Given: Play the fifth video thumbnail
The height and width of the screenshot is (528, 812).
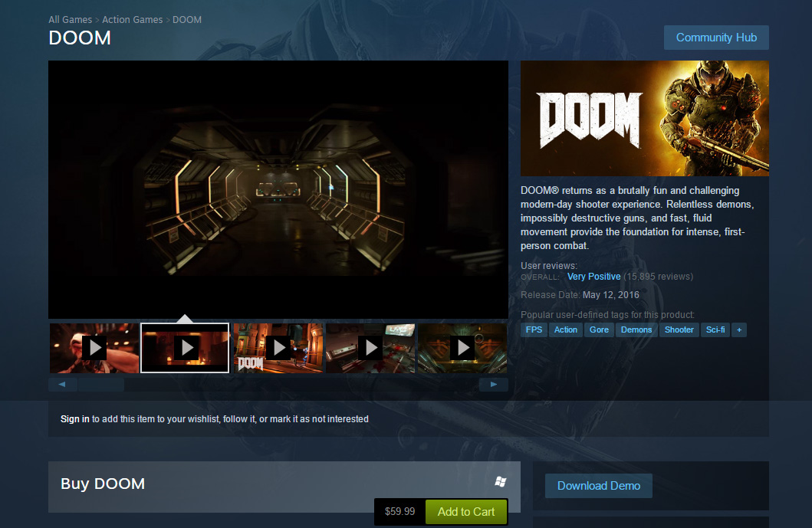Looking at the screenshot, I should point(462,348).
